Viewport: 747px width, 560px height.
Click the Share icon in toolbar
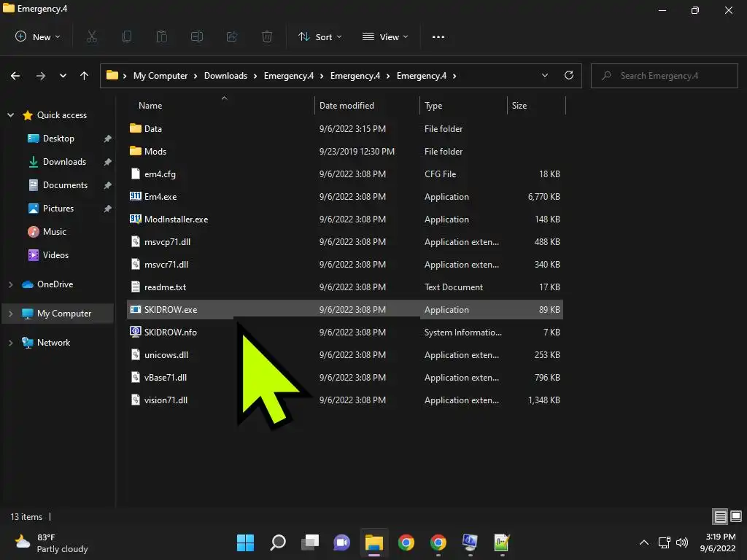[232, 36]
